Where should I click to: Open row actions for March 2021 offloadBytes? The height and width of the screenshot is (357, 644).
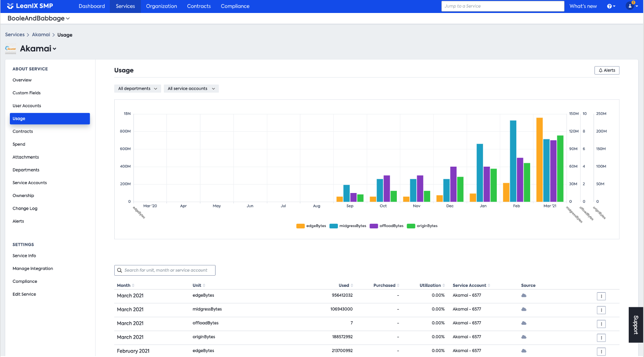tap(601, 324)
